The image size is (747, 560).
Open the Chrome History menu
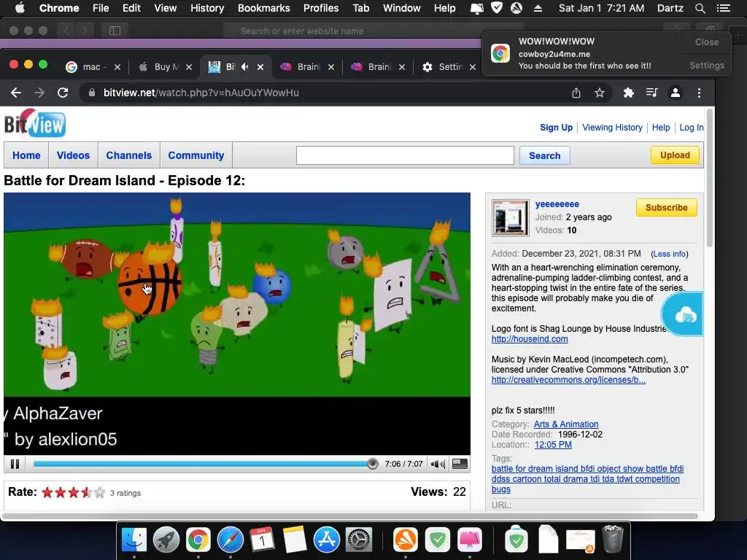(x=206, y=8)
